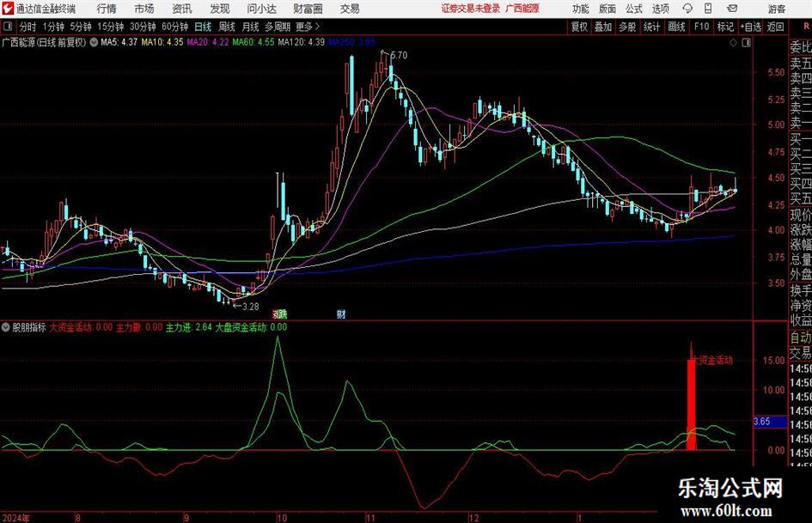Image resolution: width=812 pixels, height=523 pixels.
Task: Open the 交易 menu
Action: pyautogui.click(x=350, y=9)
